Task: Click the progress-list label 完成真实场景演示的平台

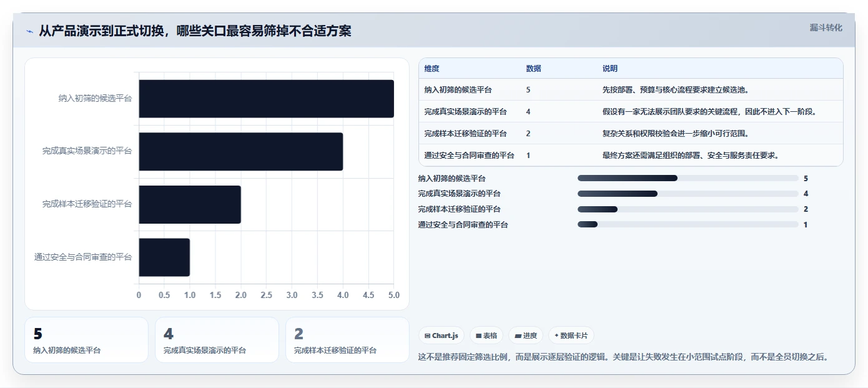Action: pos(459,194)
